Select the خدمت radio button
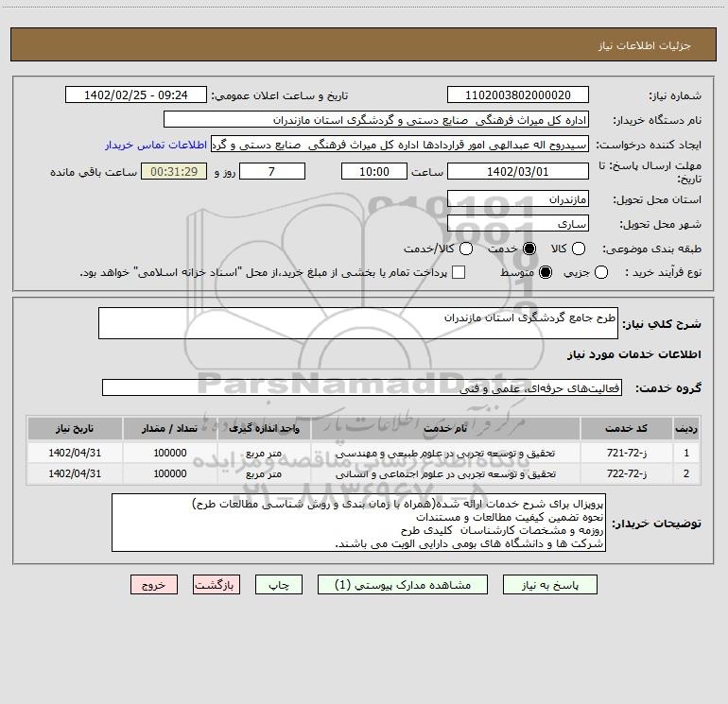Viewport: 728px width, 704px height. [529, 249]
